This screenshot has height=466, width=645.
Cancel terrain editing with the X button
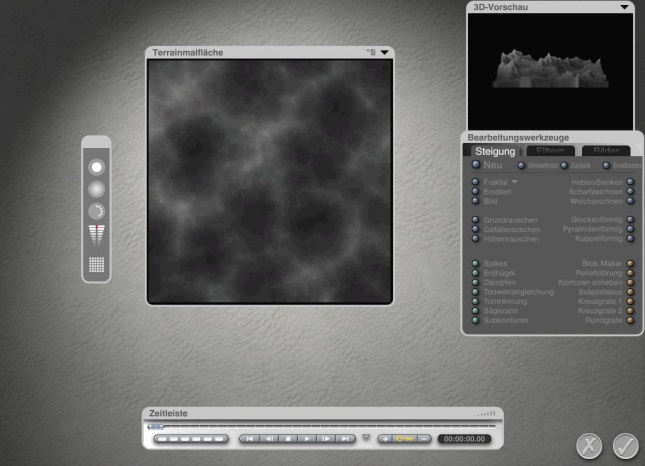click(589, 446)
